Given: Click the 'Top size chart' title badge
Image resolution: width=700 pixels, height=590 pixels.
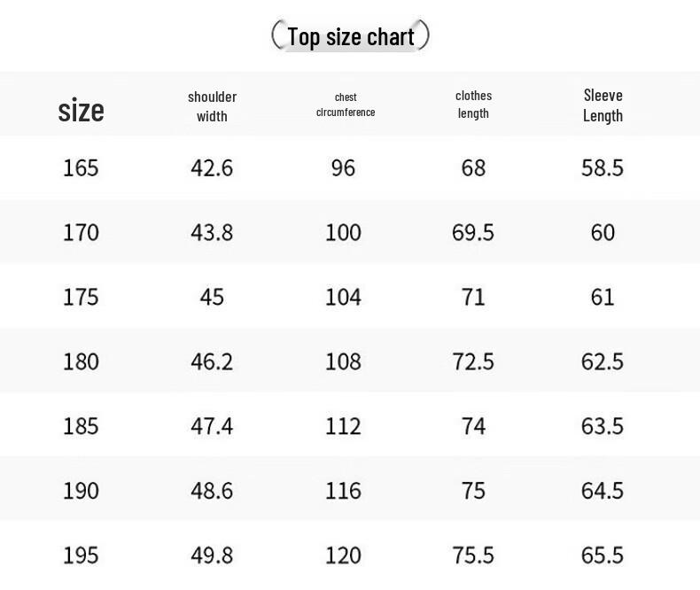Looking at the screenshot, I should pyautogui.click(x=351, y=35).
